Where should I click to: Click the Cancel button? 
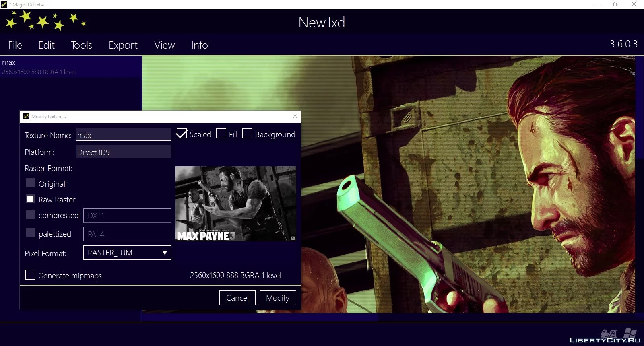coord(237,298)
